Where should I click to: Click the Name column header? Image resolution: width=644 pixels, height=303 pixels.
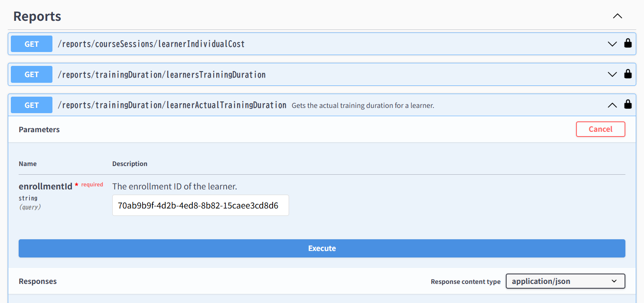tap(28, 164)
